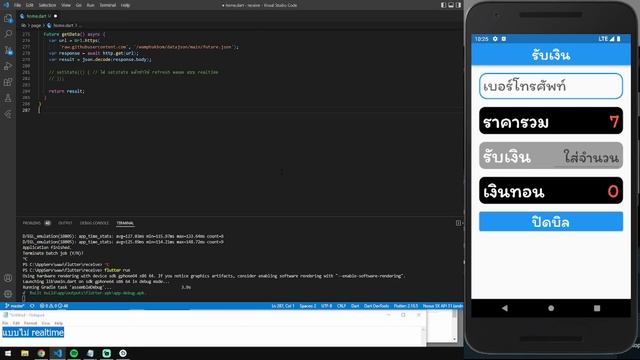The image size is (640, 360).
Task: Open the Testing flask view
Action: coord(8,98)
